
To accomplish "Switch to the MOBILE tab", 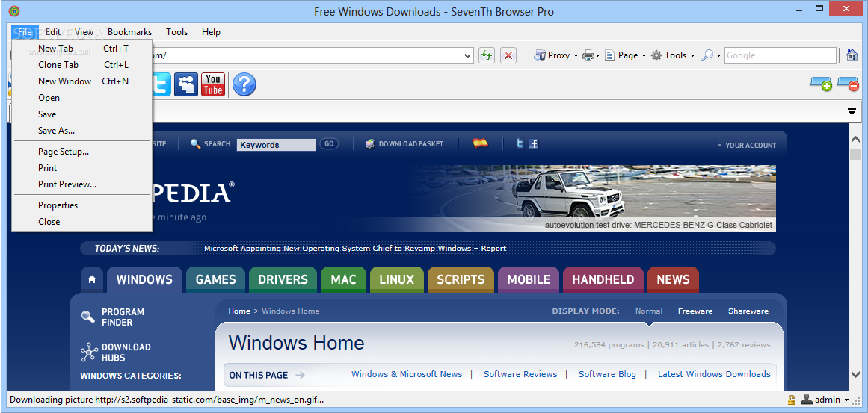I will pos(529,280).
